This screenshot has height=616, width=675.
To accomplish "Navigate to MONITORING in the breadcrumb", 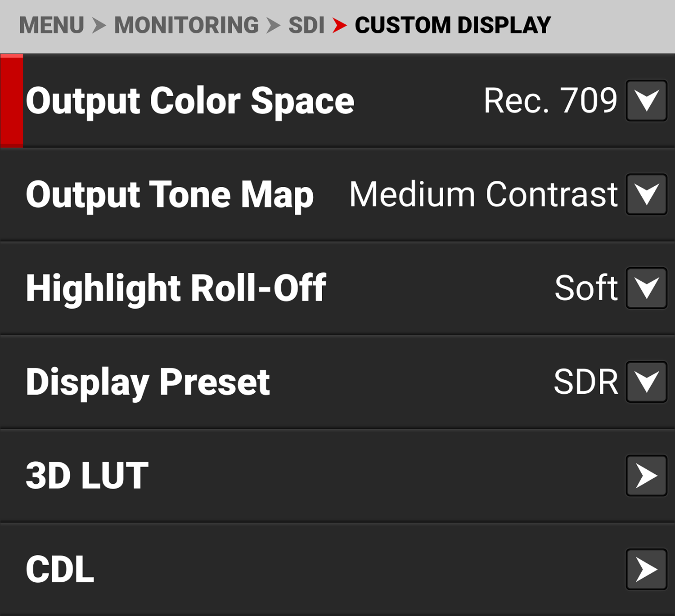I will pyautogui.click(x=186, y=25).
